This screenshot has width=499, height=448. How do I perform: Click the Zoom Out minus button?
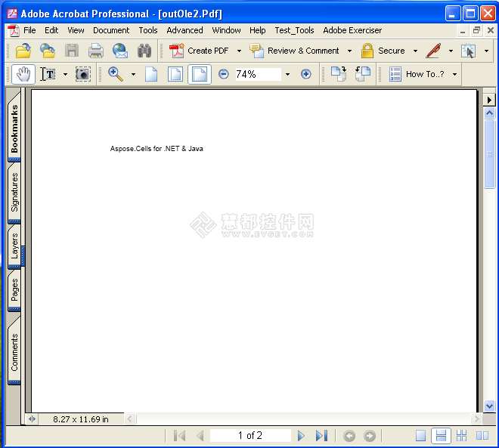[x=223, y=74]
